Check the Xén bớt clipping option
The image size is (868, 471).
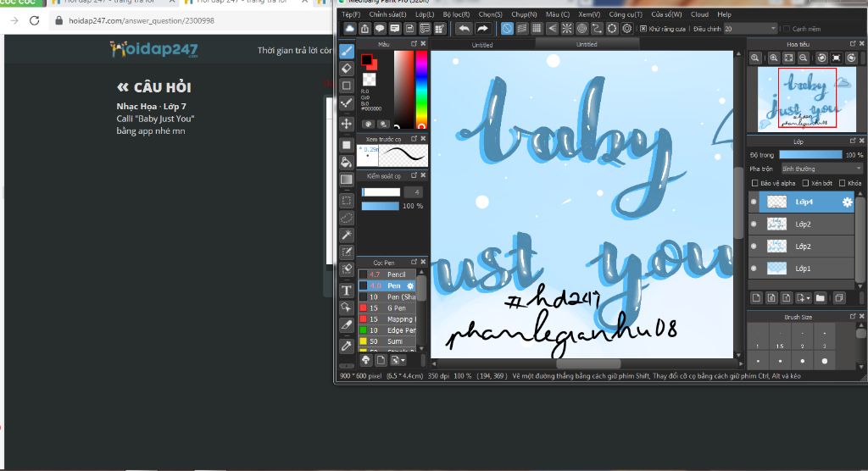(x=805, y=183)
